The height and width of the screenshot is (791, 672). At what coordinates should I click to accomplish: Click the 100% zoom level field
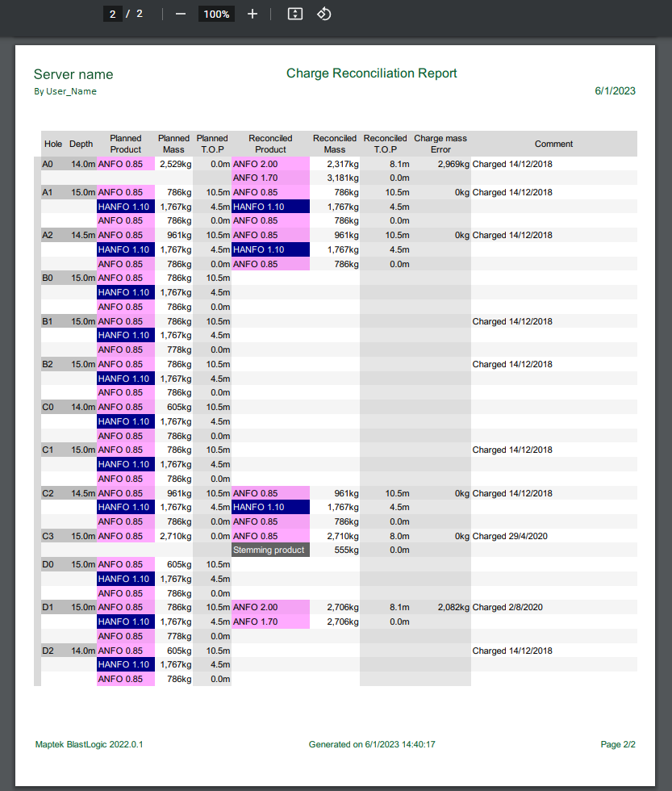click(216, 15)
